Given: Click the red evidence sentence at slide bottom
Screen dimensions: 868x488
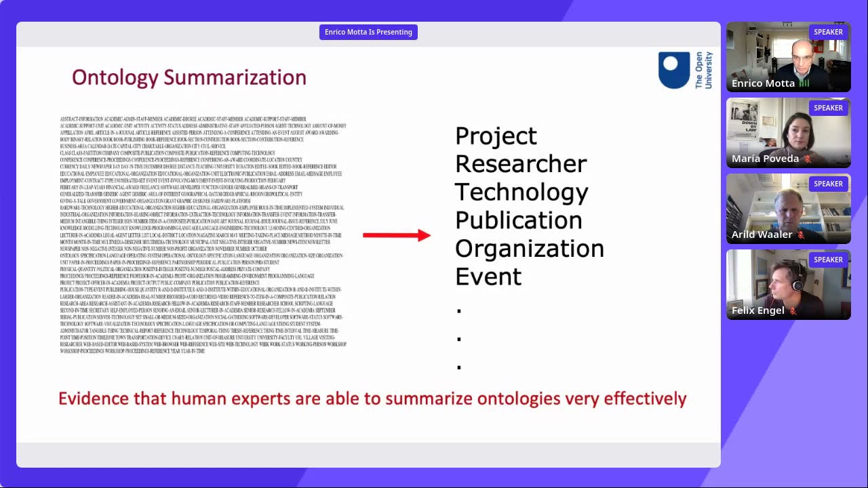Looking at the screenshot, I should coord(372,399).
